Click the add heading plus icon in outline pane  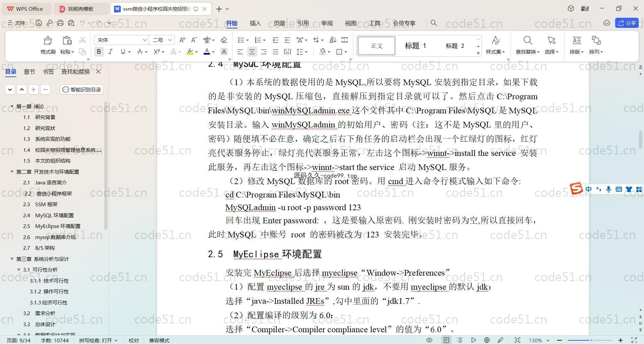tap(33, 90)
